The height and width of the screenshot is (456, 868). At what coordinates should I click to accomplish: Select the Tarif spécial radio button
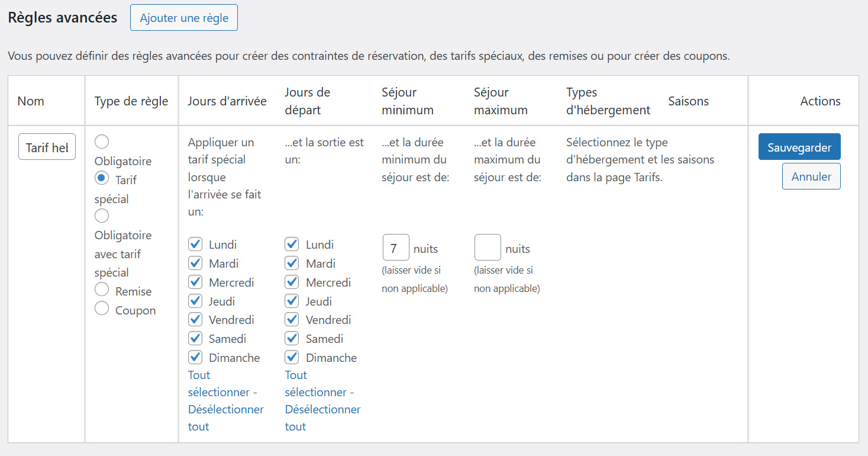(x=102, y=178)
